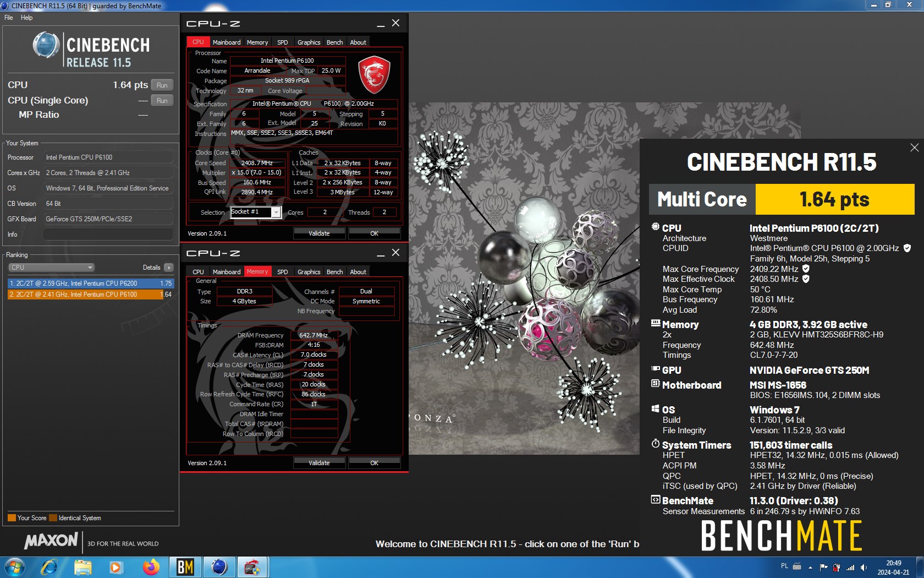This screenshot has height=578, width=924.
Task: Click the volume speaker tray icon
Action: point(864,567)
